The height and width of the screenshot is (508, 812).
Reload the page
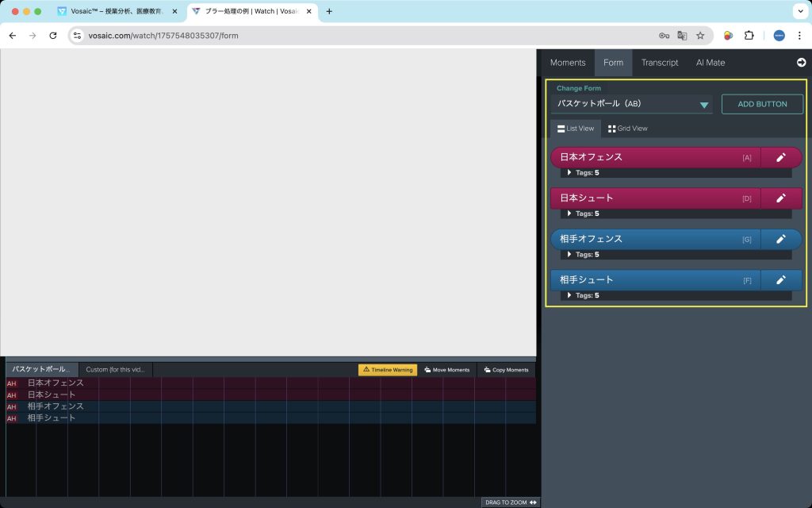tap(53, 36)
